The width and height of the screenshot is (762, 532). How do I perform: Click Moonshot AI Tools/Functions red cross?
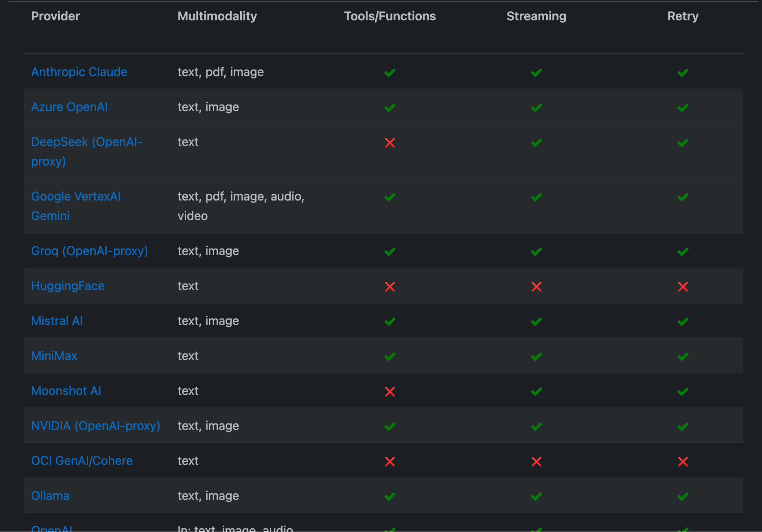[390, 392]
